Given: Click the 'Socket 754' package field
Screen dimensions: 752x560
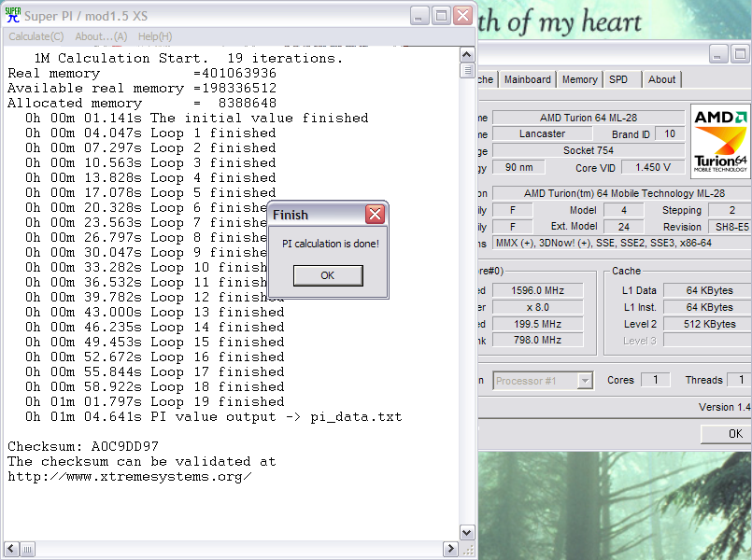Looking at the screenshot, I should pyautogui.click(x=589, y=150).
